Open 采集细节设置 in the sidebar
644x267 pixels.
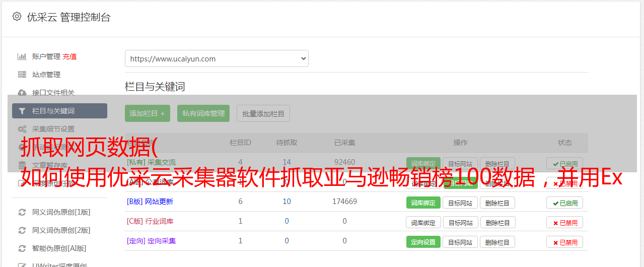(53, 129)
